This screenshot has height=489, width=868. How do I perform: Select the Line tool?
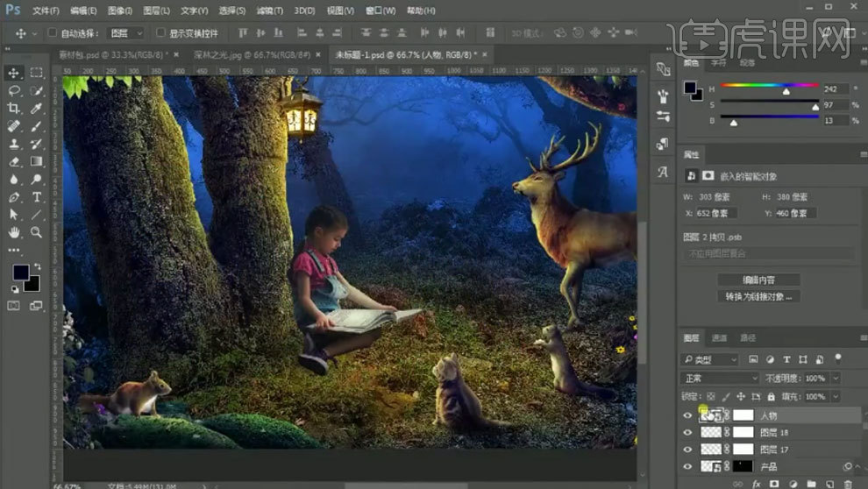[37, 215]
